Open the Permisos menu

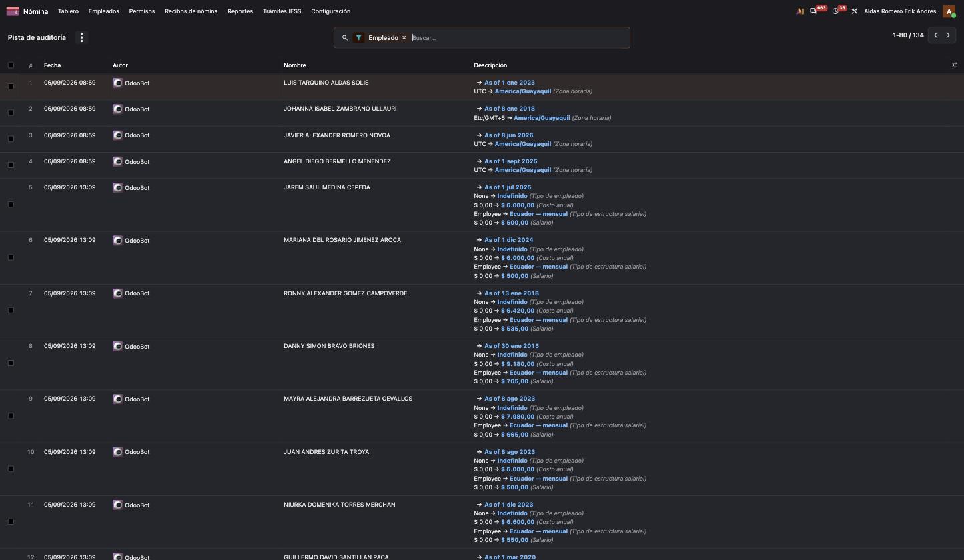click(141, 11)
